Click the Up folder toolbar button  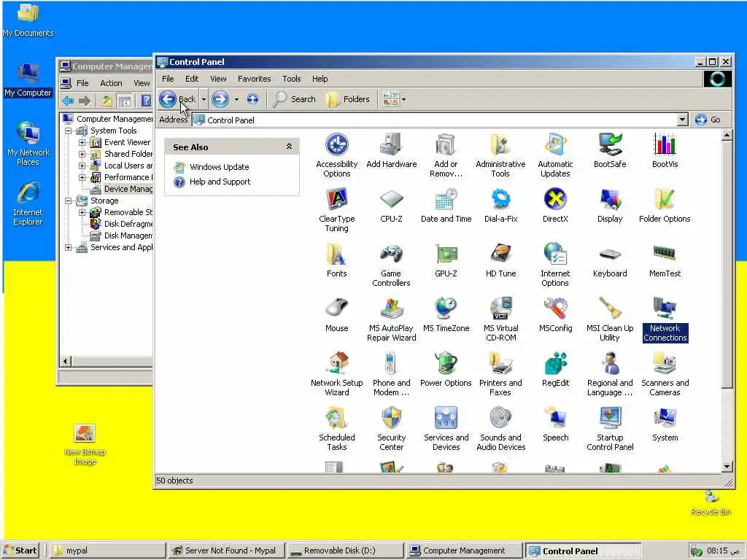(x=252, y=99)
